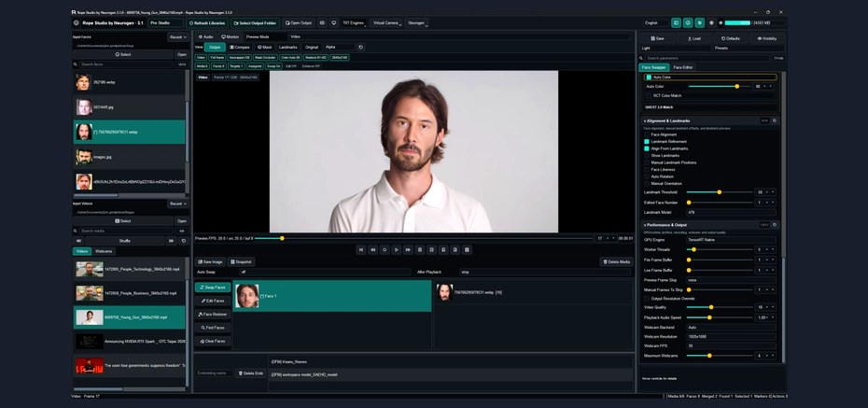Click the refresh icon beside Shuffle row
The height and width of the screenshot is (408, 868).
pos(183,241)
